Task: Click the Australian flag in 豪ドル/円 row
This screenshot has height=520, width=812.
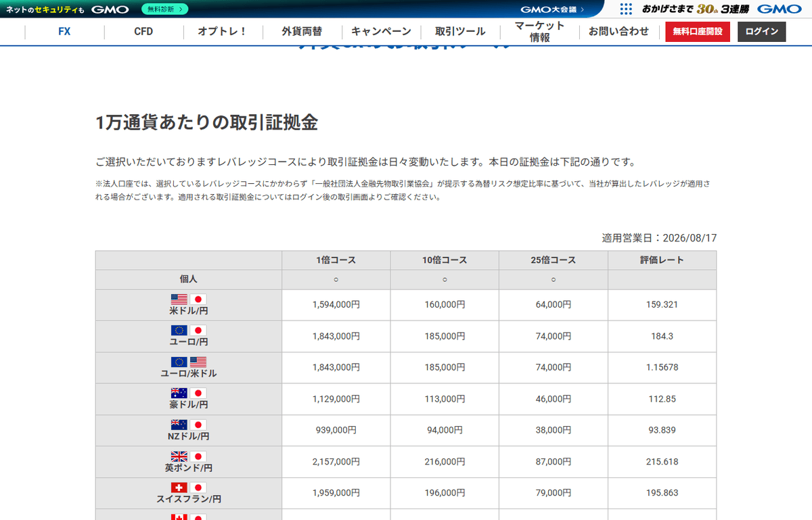Action: (x=179, y=393)
